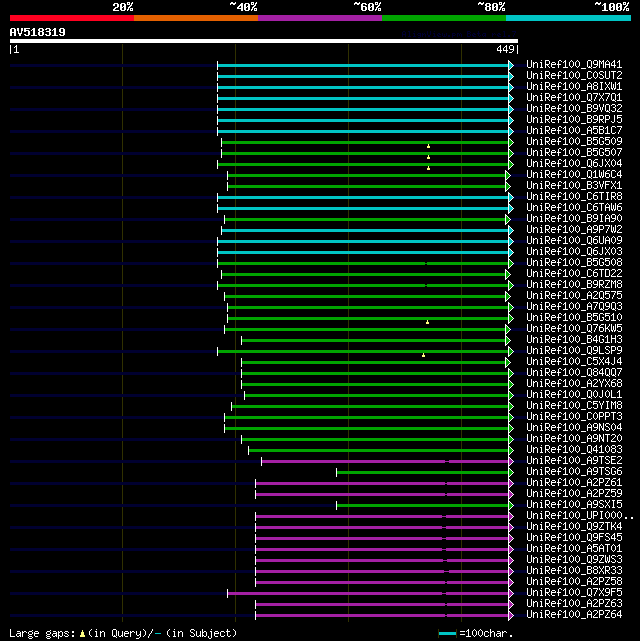Click the purple alignment bar for UniRef100_A2PZ61
Screen dimensions: 640x641
coord(382,483)
